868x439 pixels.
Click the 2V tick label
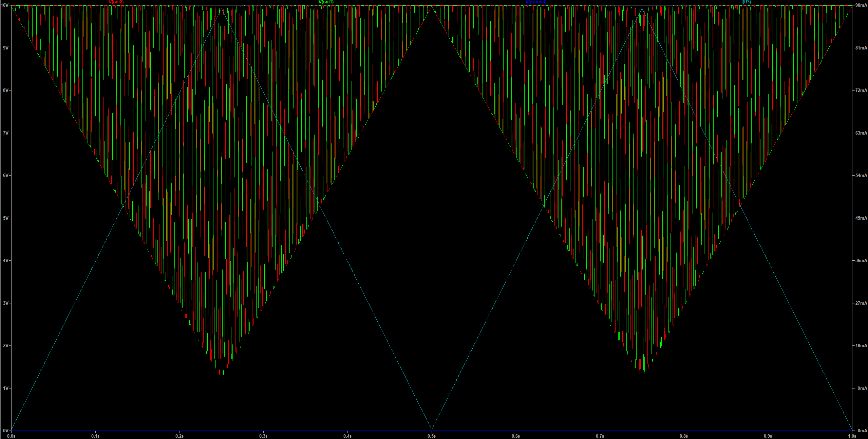[x=5, y=345]
